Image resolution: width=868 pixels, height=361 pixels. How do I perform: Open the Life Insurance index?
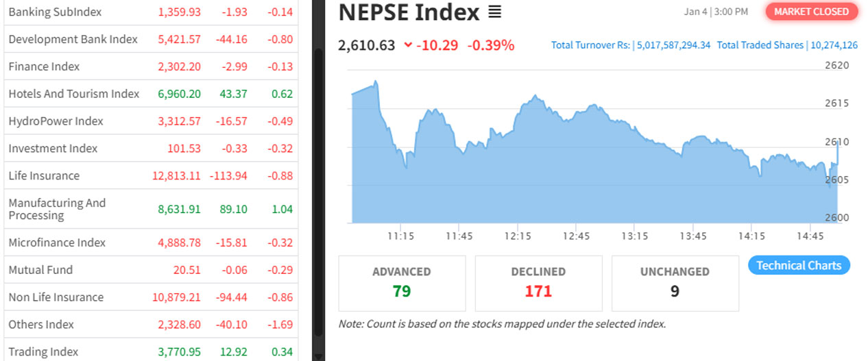tap(44, 176)
